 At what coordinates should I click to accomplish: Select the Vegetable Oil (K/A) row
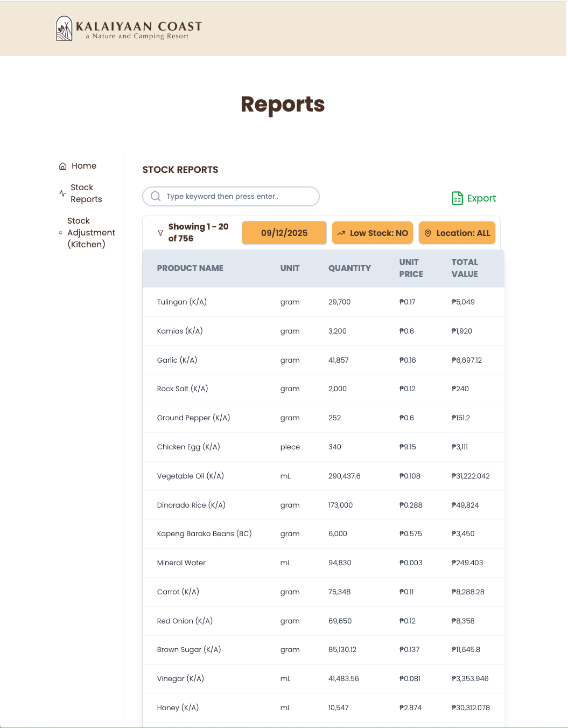322,476
